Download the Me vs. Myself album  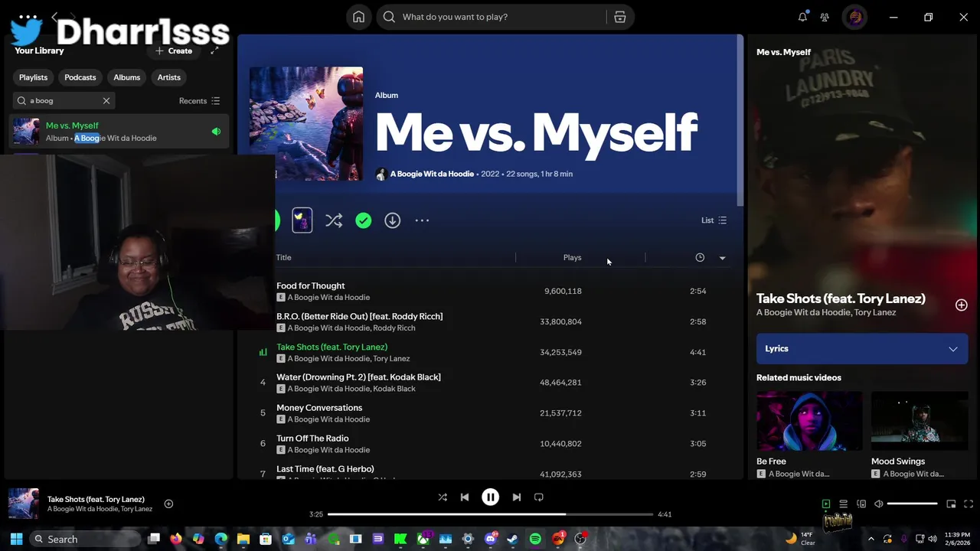(392, 220)
